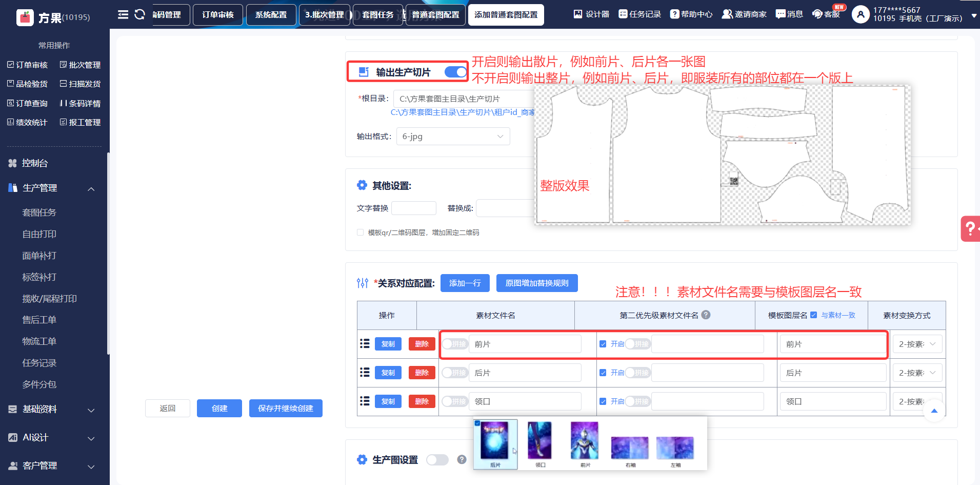980x485 pixels.
Task: Toggle 拼接 switch beside 后片 material name
Action: click(455, 373)
